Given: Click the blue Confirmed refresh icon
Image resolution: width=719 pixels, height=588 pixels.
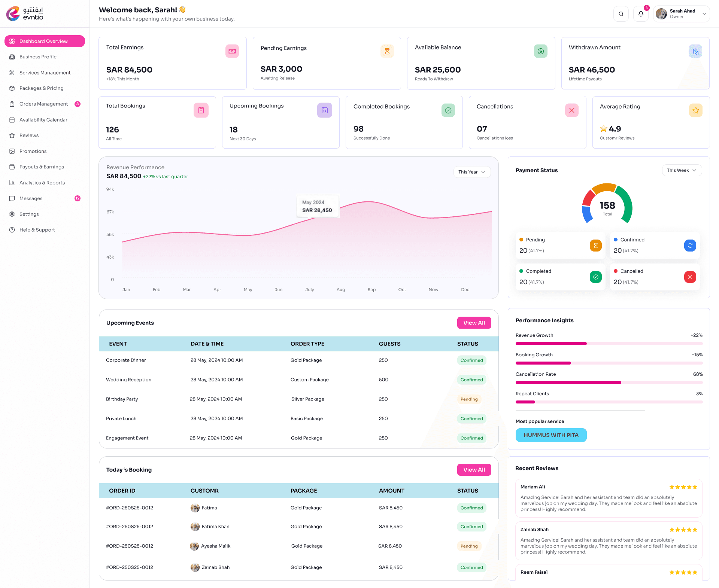Looking at the screenshot, I should (x=690, y=246).
